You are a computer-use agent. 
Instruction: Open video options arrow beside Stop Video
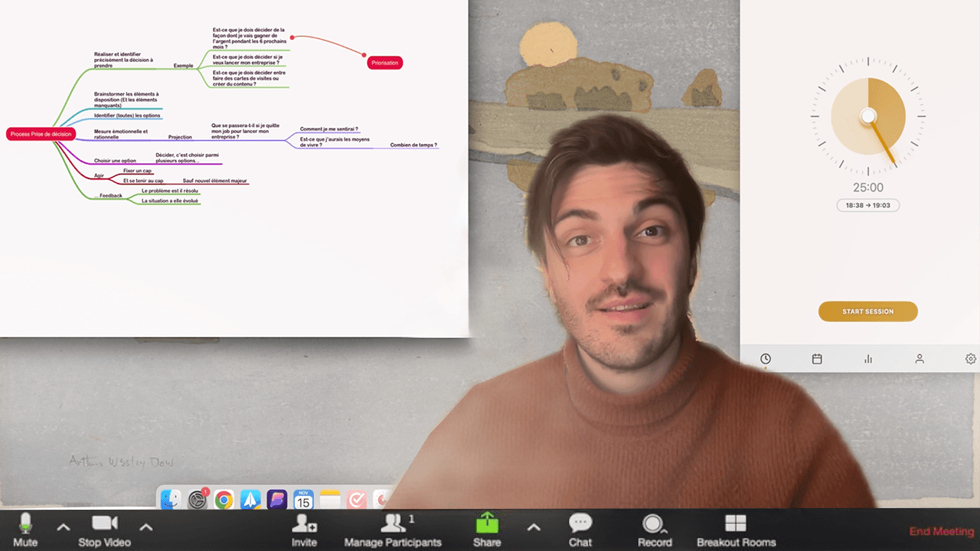point(146,527)
